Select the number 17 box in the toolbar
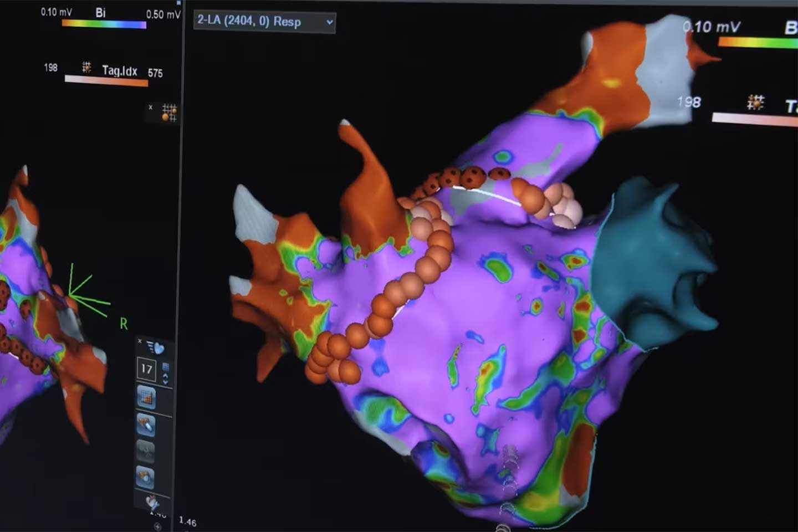 pyautogui.click(x=146, y=369)
